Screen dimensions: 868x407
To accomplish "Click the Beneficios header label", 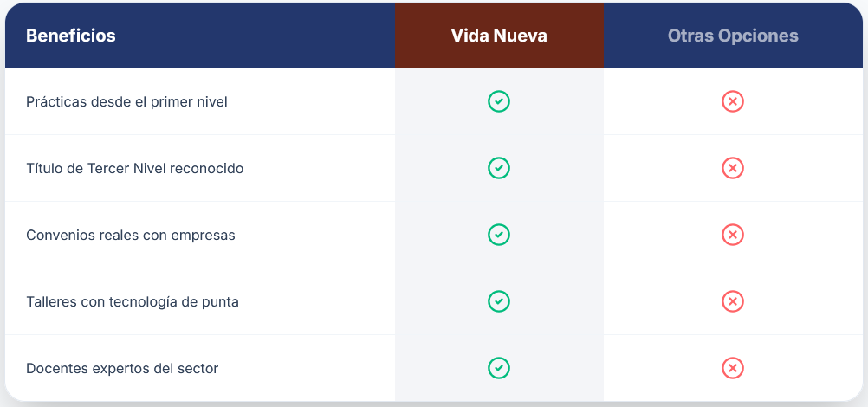I will pyautogui.click(x=71, y=36).
